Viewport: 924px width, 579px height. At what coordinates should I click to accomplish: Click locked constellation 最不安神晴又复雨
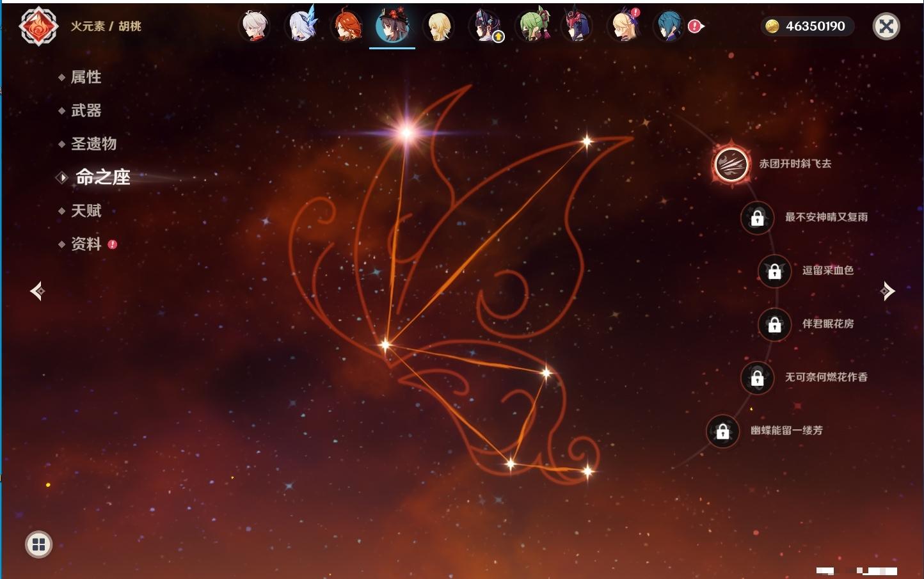click(x=757, y=218)
